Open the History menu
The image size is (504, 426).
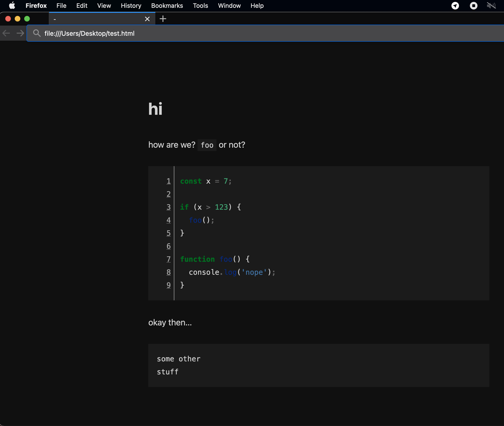(x=131, y=5)
